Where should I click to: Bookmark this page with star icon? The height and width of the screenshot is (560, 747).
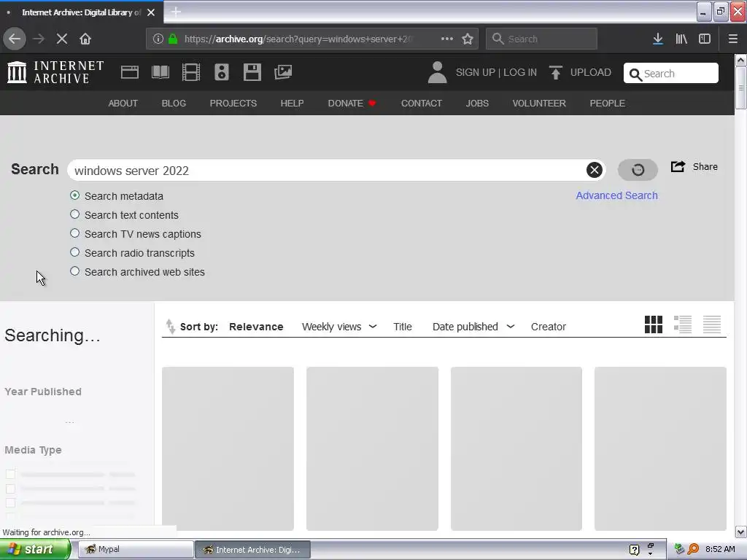coord(468,39)
